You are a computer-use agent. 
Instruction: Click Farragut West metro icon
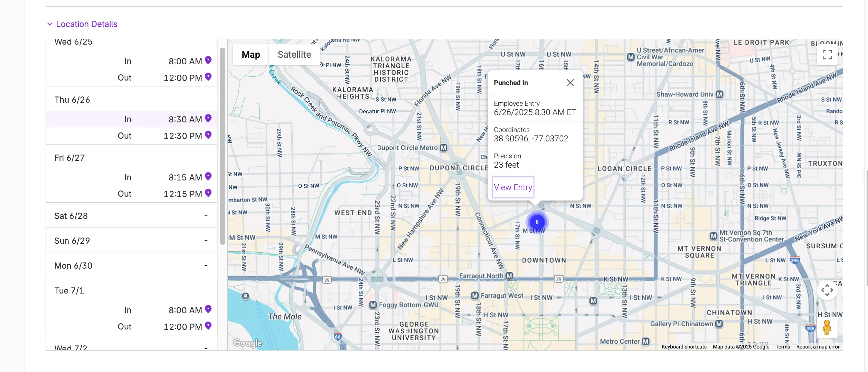pyautogui.click(x=475, y=296)
